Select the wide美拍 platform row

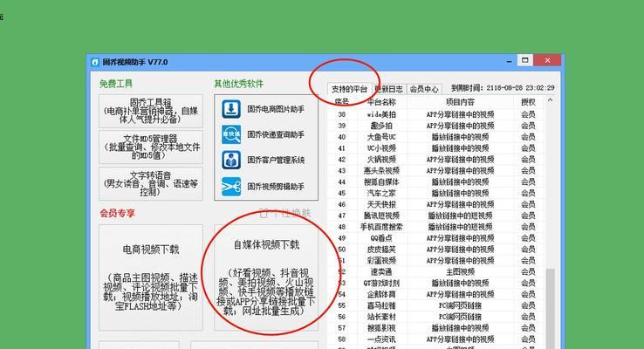click(x=436, y=114)
